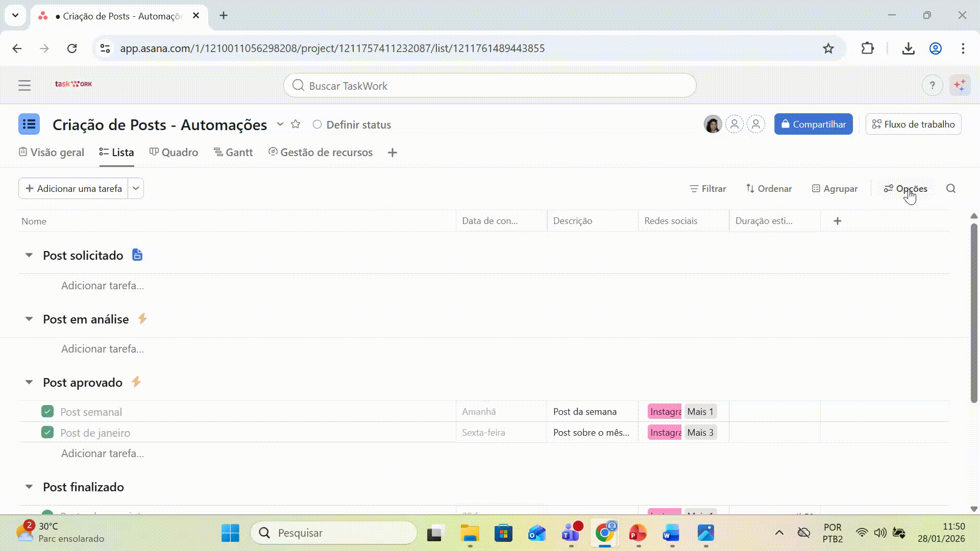Open the help question mark icon
The height and width of the screenshot is (551, 980).
[x=932, y=85]
